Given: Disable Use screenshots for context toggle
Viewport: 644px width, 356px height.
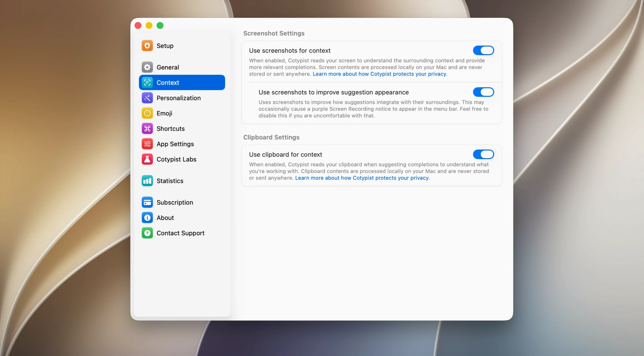Looking at the screenshot, I should (483, 50).
